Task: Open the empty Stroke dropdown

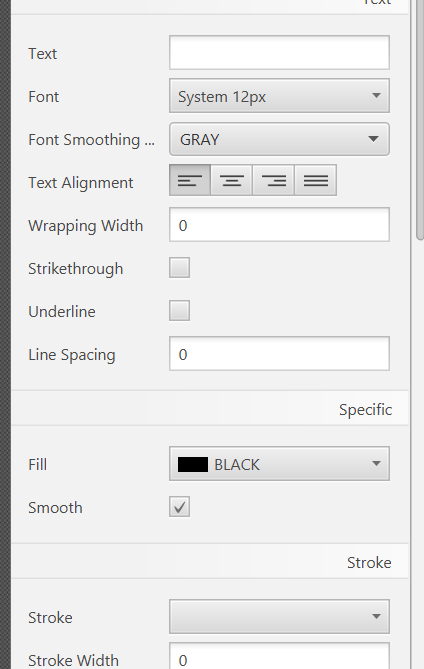Action: pos(279,617)
